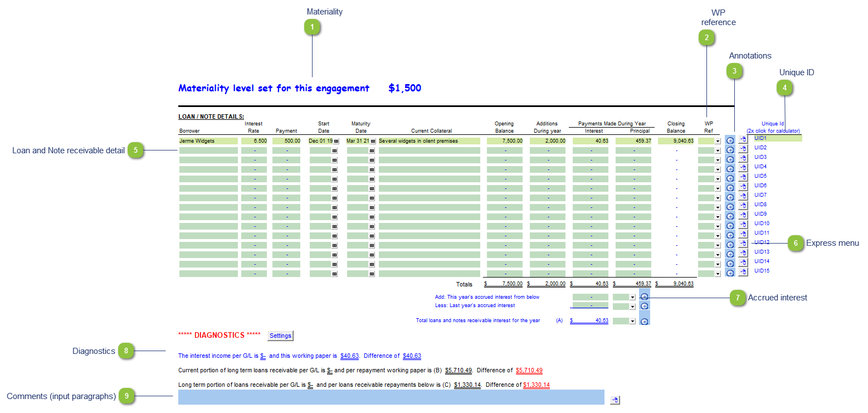The width and height of the screenshot is (868, 413).
Task: Select the 7,500.00 opening balance cell
Action: (x=506, y=141)
